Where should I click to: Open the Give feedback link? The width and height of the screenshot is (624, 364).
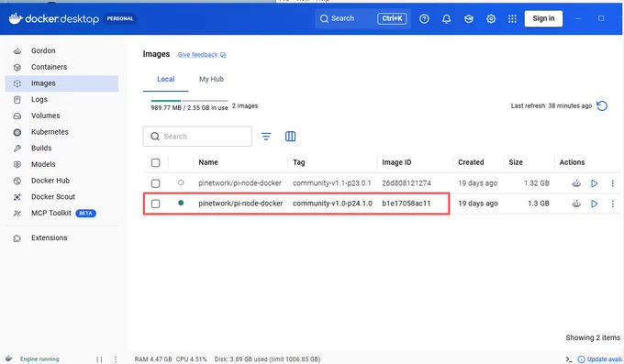pos(202,55)
